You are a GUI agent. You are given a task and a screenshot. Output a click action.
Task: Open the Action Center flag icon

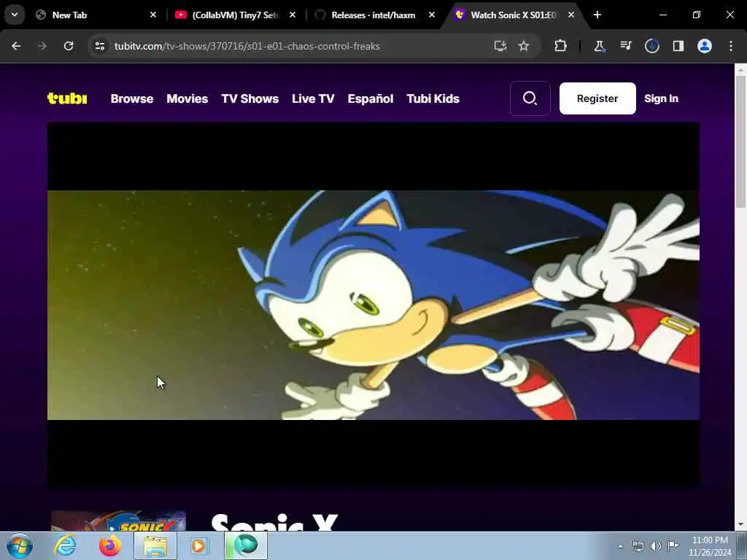tap(673, 546)
